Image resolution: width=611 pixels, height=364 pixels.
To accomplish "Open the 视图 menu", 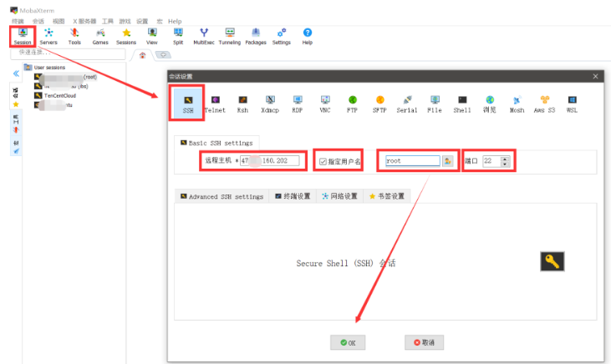I will tap(59, 21).
